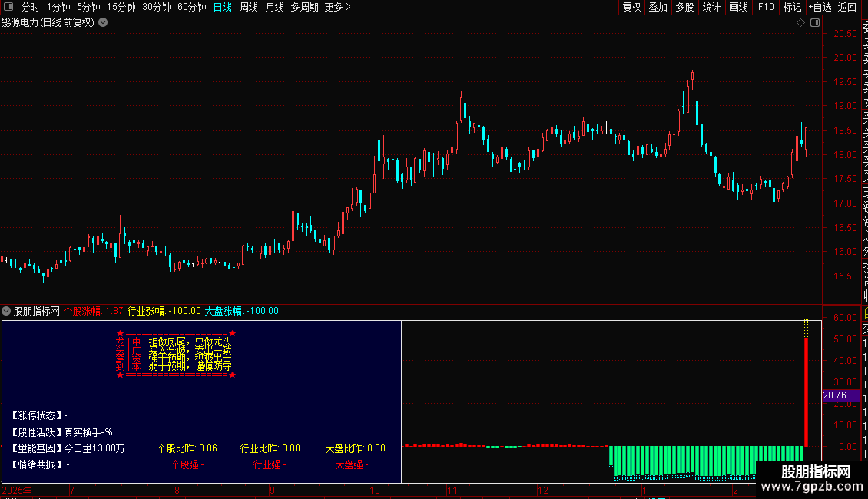Click the 20.00 price axis label
Viewport: 868px width, 499px height.
845,58
